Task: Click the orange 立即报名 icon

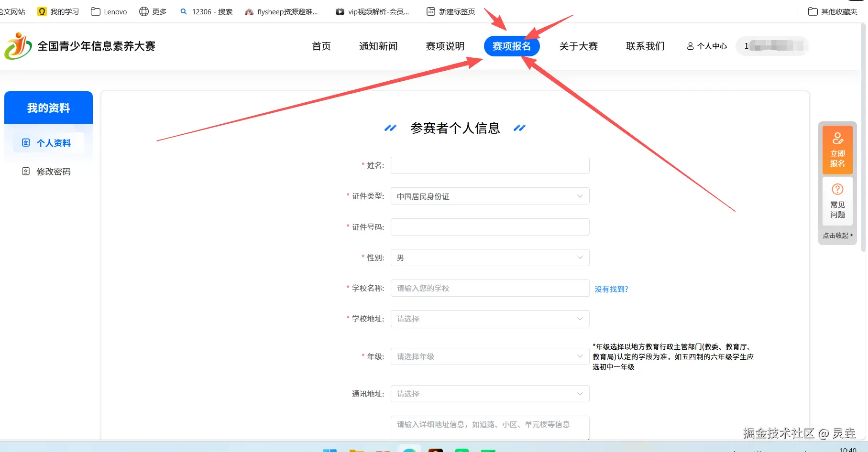Action: tap(837, 139)
